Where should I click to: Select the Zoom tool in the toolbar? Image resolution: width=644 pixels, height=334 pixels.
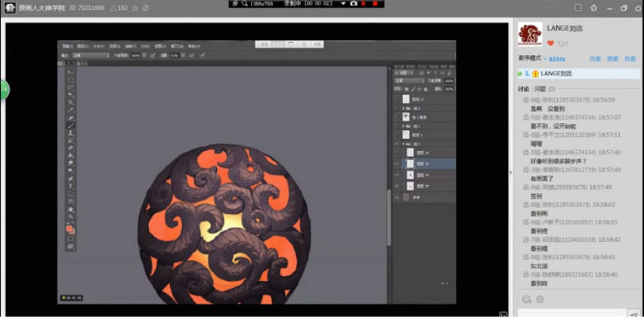[70, 215]
